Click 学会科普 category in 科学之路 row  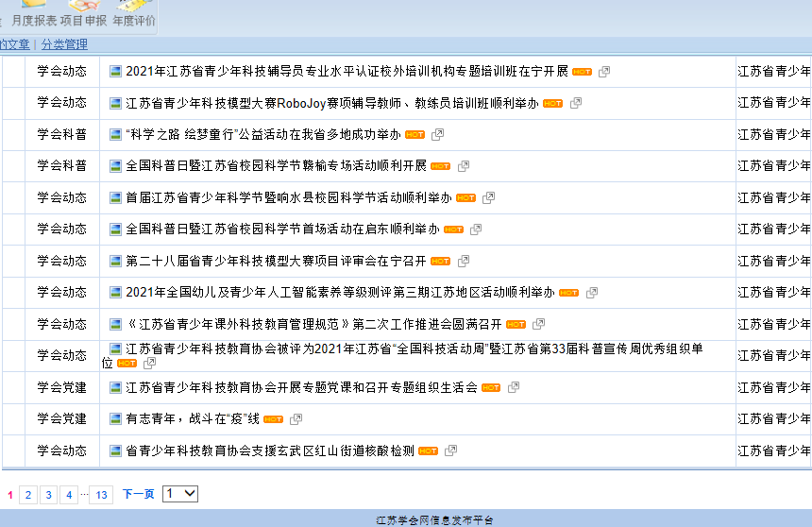[61, 135]
